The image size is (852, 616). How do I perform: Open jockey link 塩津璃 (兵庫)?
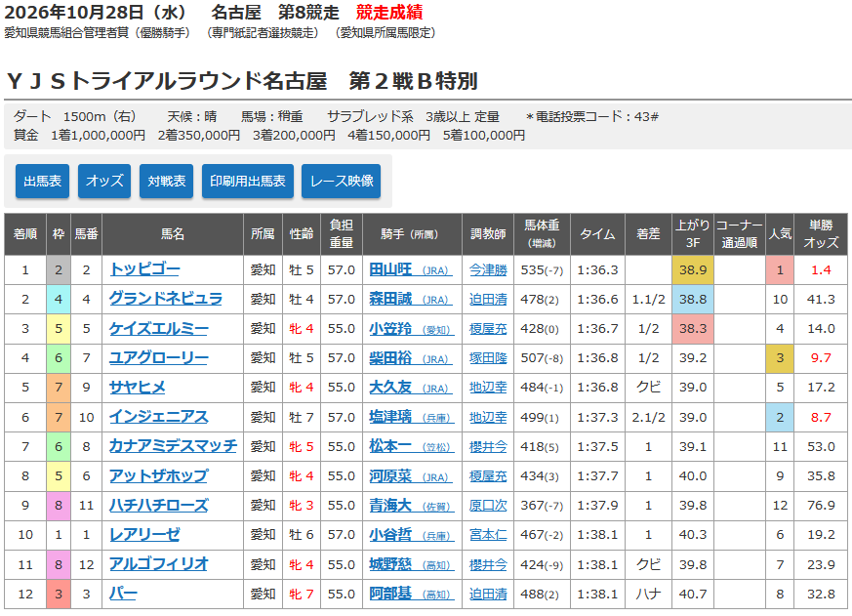coord(411,417)
